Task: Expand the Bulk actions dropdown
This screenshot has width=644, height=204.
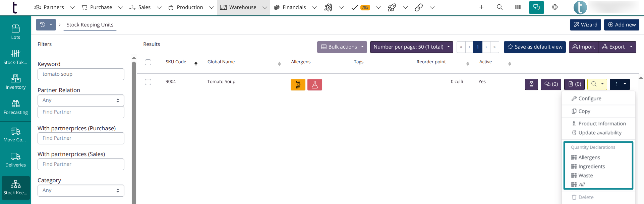Action: [x=342, y=47]
